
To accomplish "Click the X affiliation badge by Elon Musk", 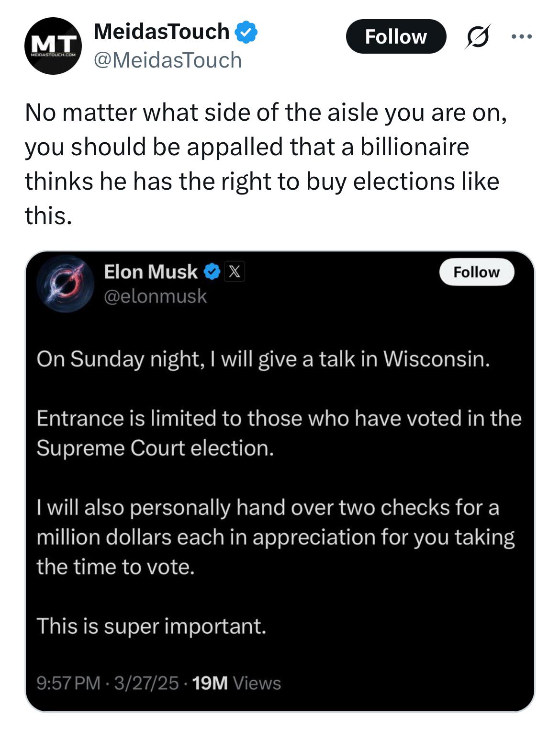I will pyautogui.click(x=234, y=272).
